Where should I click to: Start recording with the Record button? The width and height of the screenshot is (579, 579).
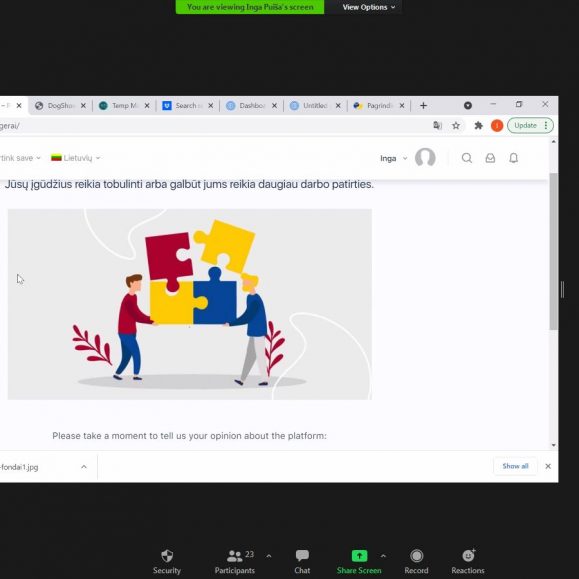click(x=417, y=562)
